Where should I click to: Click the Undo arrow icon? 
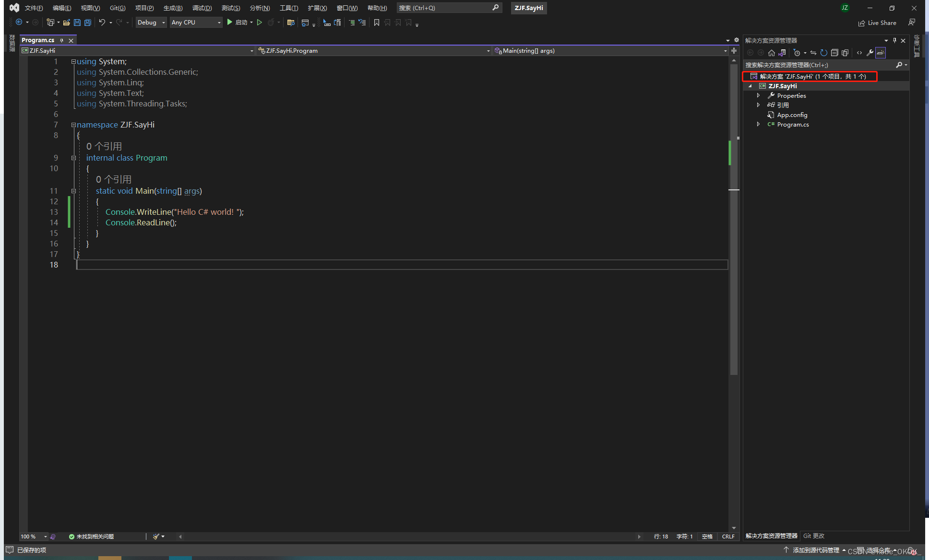102,23
